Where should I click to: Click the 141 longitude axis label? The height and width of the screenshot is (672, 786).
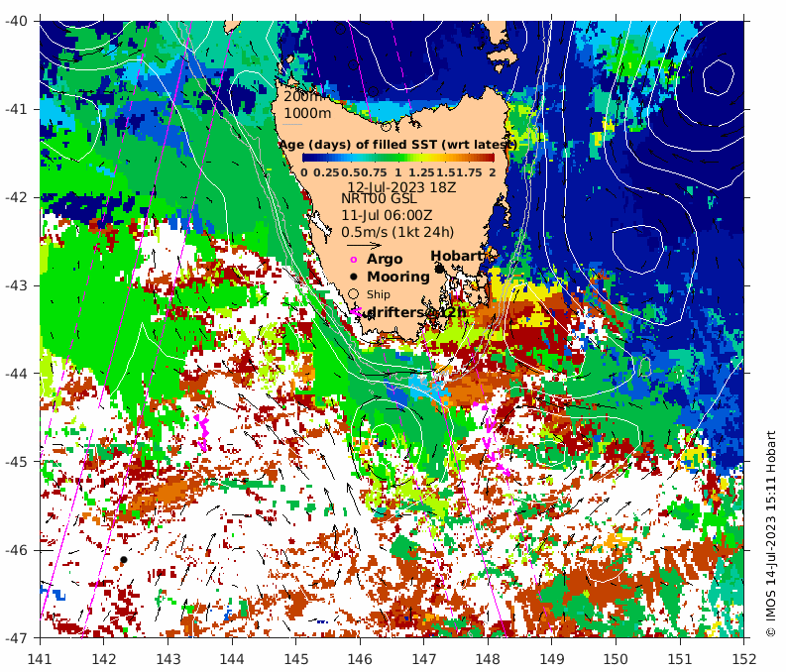click(x=40, y=658)
